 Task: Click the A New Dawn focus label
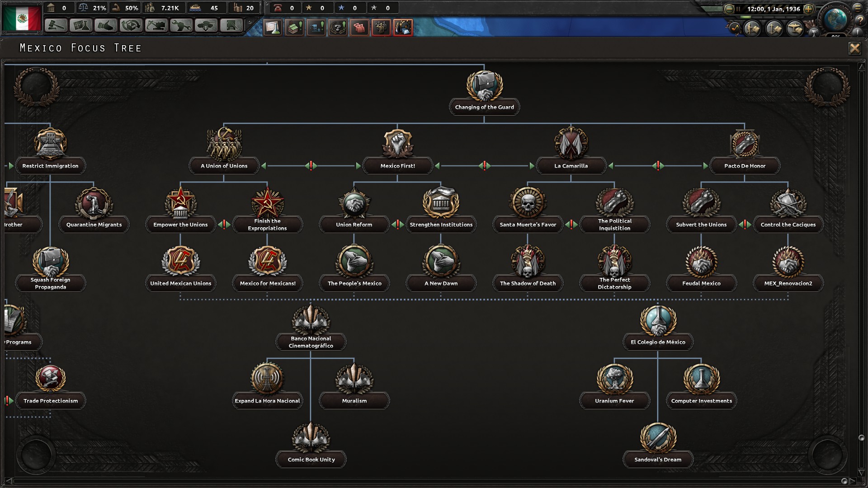click(x=441, y=283)
